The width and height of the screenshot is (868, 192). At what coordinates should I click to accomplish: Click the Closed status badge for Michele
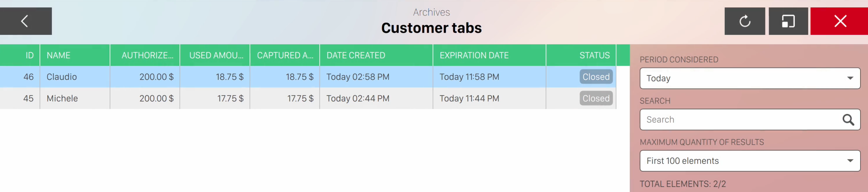click(596, 98)
